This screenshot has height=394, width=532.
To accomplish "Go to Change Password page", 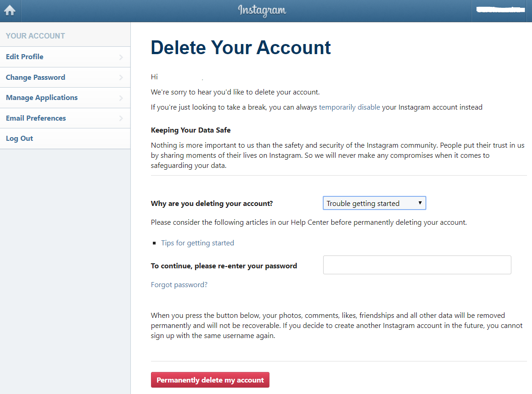I will [x=35, y=78].
